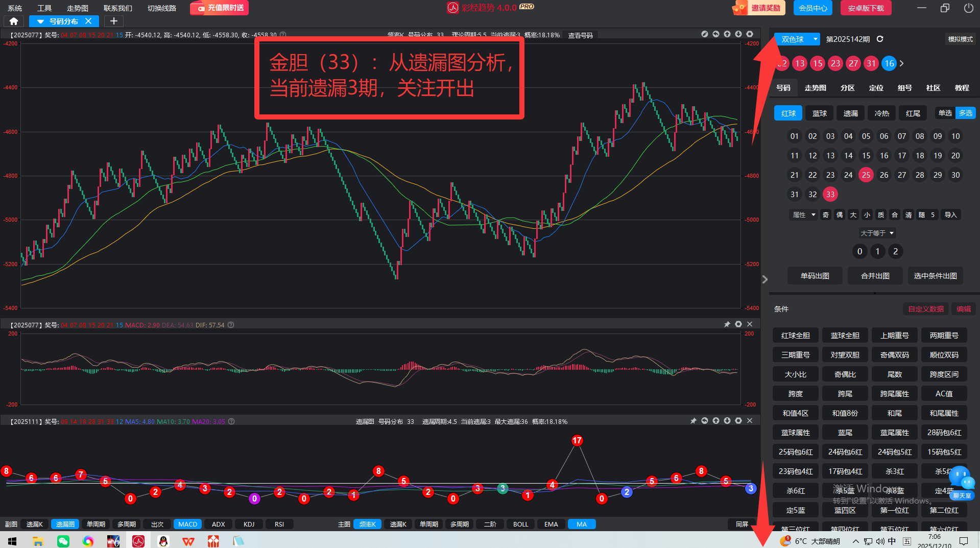
Task: Click the pencil edit icon on main chart
Action: click(705, 34)
